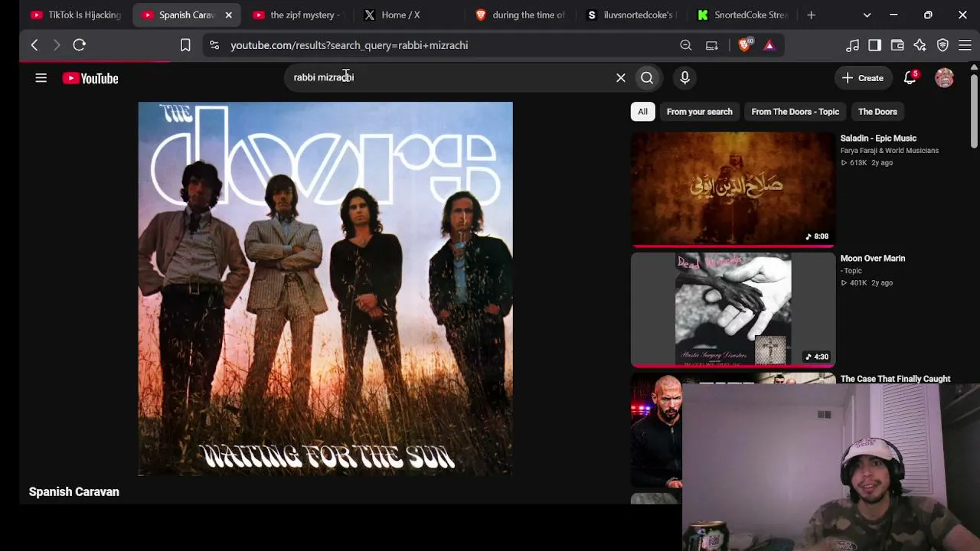Go to YouTube home via logo
980x551 pixels.
(x=90, y=78)
